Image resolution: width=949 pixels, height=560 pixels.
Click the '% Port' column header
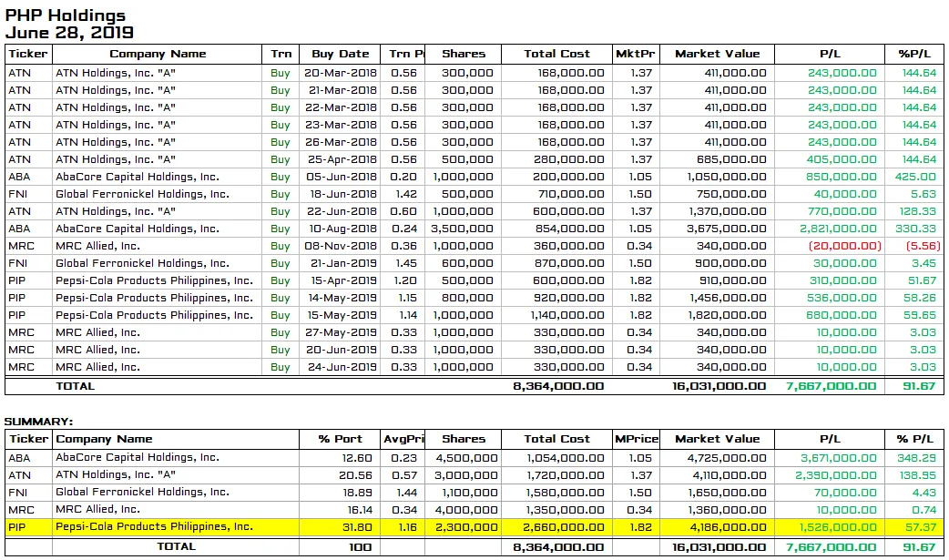click(x=340, y=440)
